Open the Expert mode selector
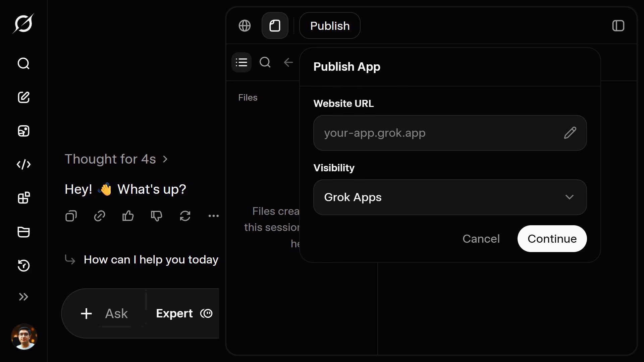This screenshot has width=644, height=362. point(184,313)
